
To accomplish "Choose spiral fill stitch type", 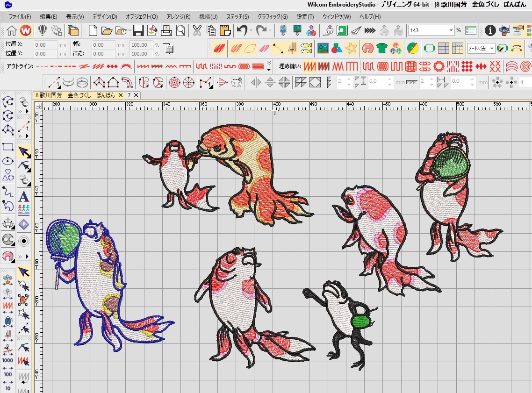I will tap(525, 66).
